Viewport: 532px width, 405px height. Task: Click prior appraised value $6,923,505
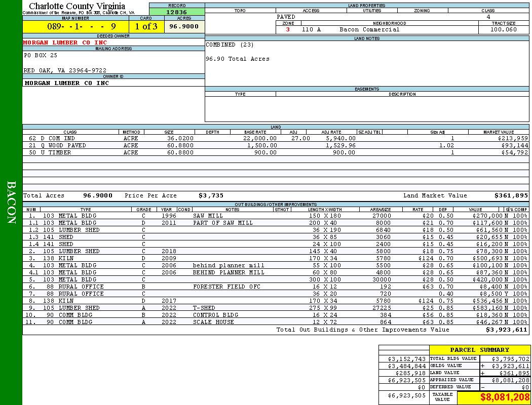(406, 380)
